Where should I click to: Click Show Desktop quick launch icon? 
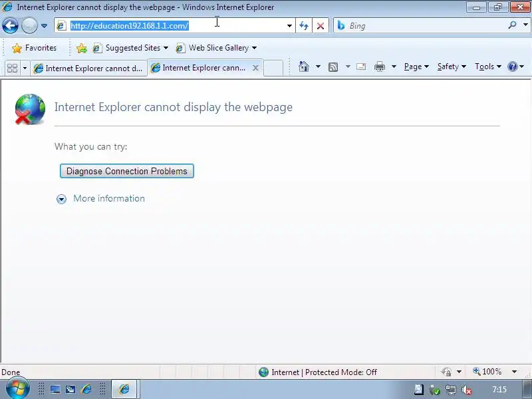click(x=55, y=389)
